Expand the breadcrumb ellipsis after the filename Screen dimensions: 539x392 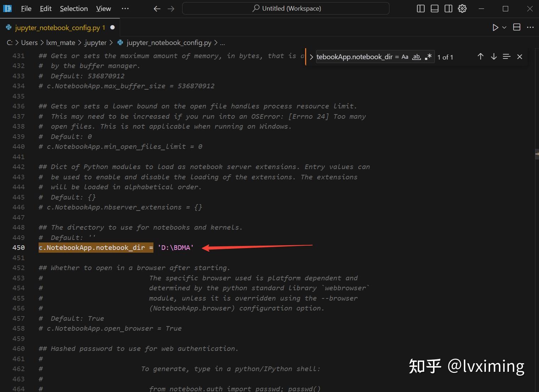222,43
